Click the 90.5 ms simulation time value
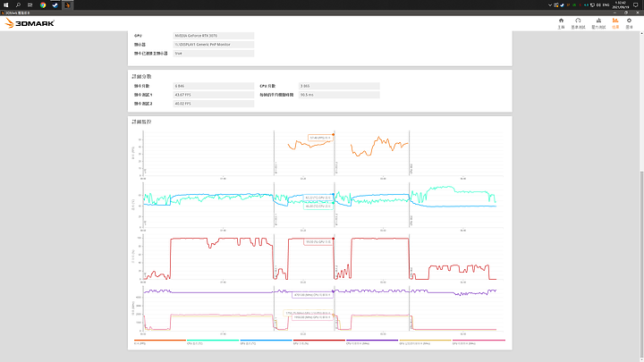This screenshot has width=644, height=362. tap(339, 95)
